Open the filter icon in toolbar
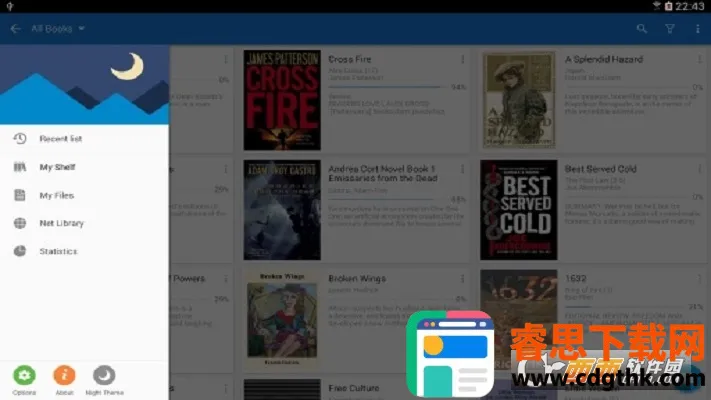This screenshot has height=400, width=711. [670, 29]
